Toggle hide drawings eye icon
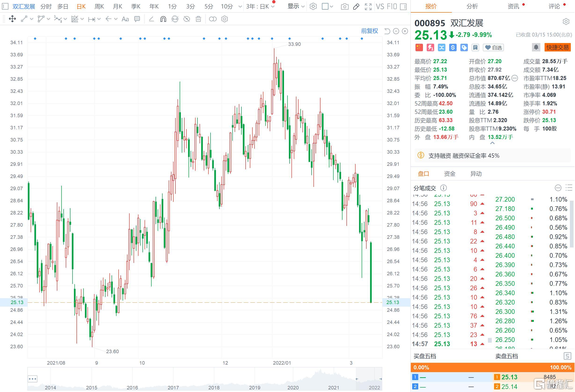This screenshot has height=392, width=575. (x=186, y=19)
